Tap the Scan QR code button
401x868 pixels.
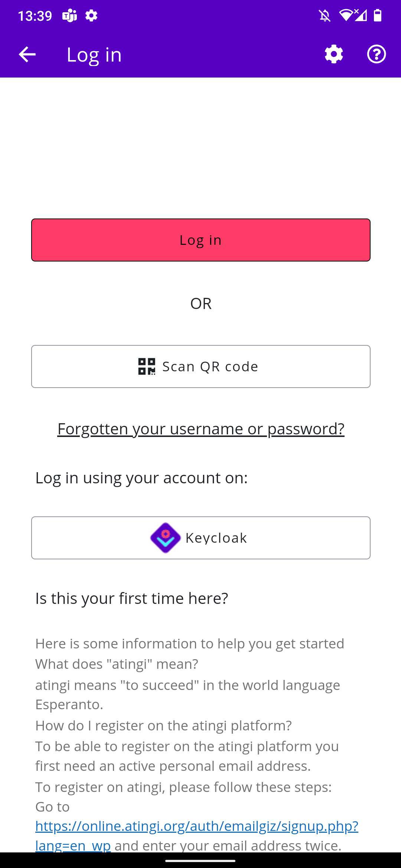click(x=201, y=366)
